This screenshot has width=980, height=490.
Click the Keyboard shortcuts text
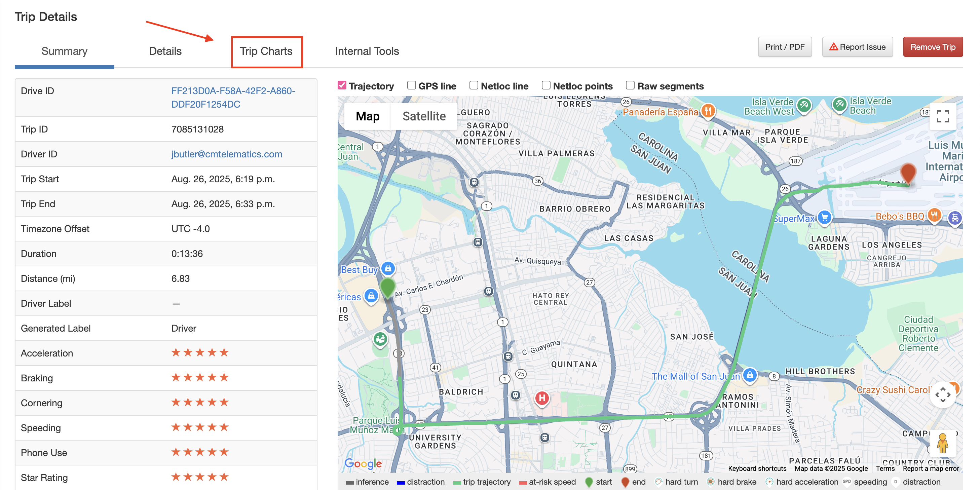tap(757, 468)
